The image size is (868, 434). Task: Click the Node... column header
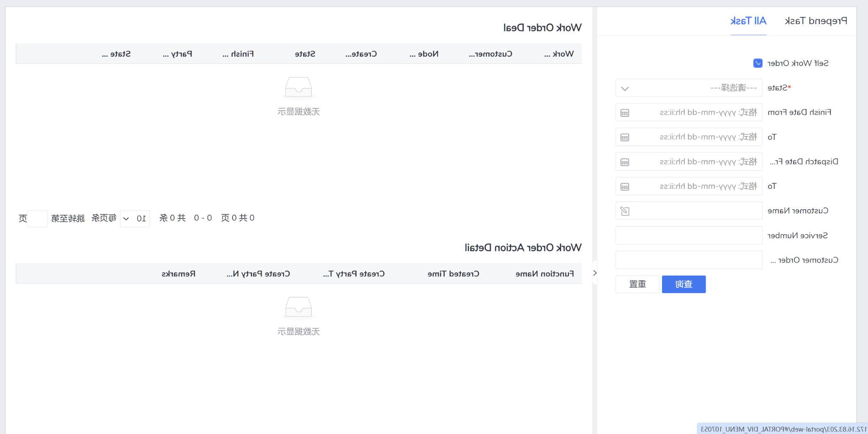point(424,54)
